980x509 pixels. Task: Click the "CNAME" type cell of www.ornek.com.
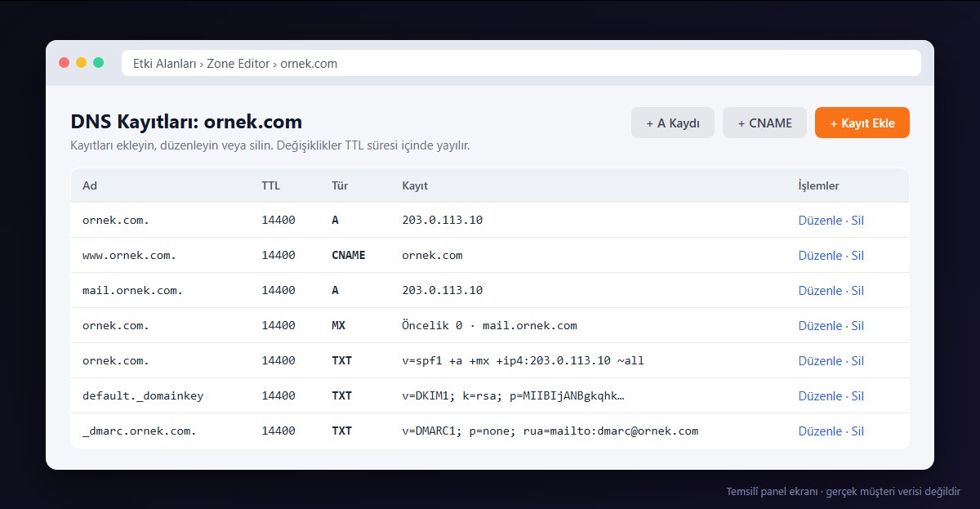coord(349,256)
